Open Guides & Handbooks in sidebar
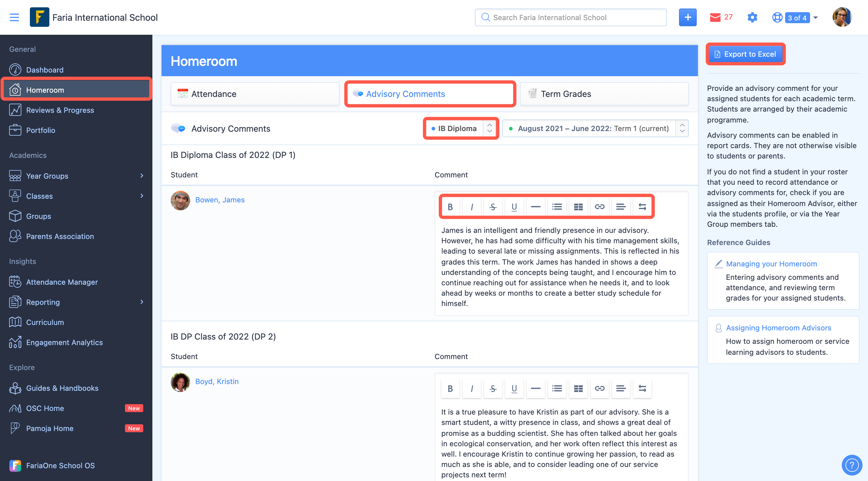 [76, 388]
